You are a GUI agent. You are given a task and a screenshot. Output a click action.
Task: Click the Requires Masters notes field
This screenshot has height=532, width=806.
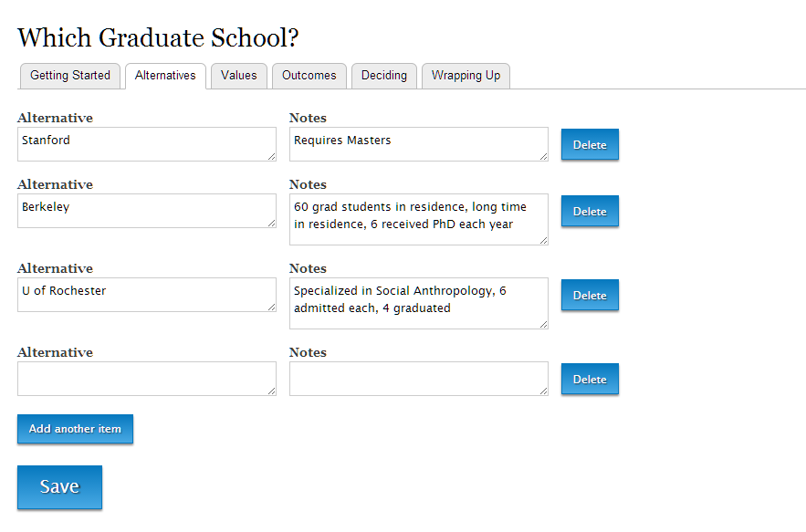pos(419,144)
